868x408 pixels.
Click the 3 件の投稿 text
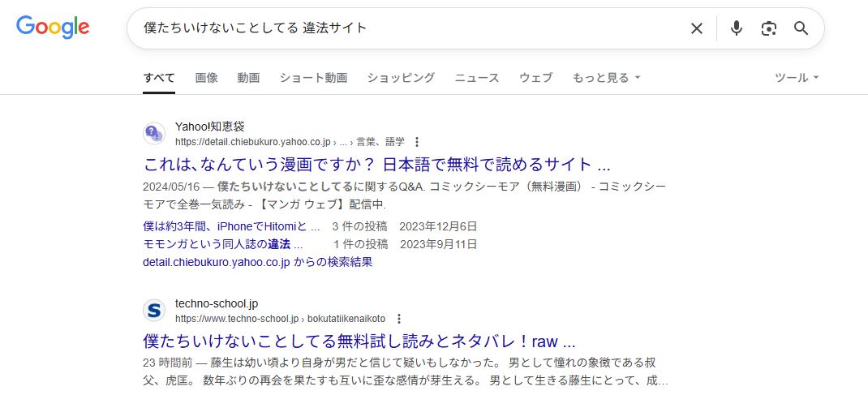[x=360, y=225]
